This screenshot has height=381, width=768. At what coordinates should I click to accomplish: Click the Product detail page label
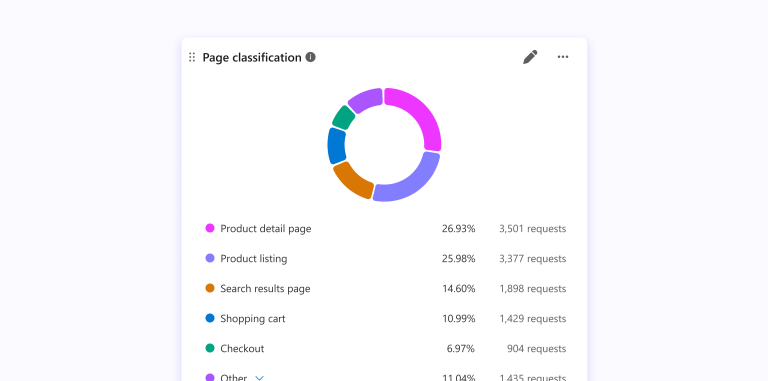click(x=265, y=229)
